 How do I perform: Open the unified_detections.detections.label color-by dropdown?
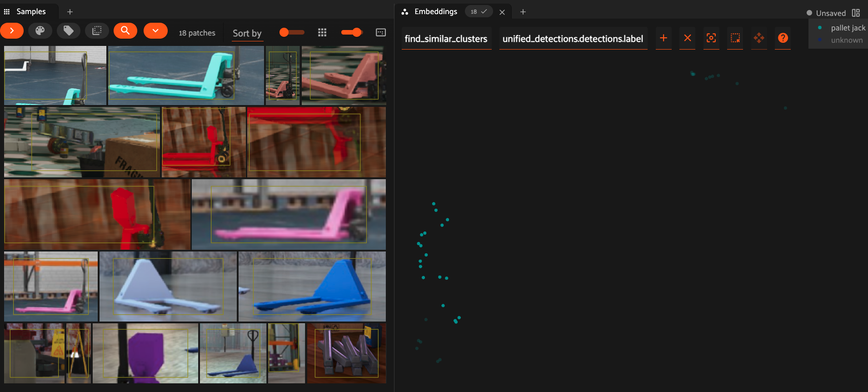(573, 39)
